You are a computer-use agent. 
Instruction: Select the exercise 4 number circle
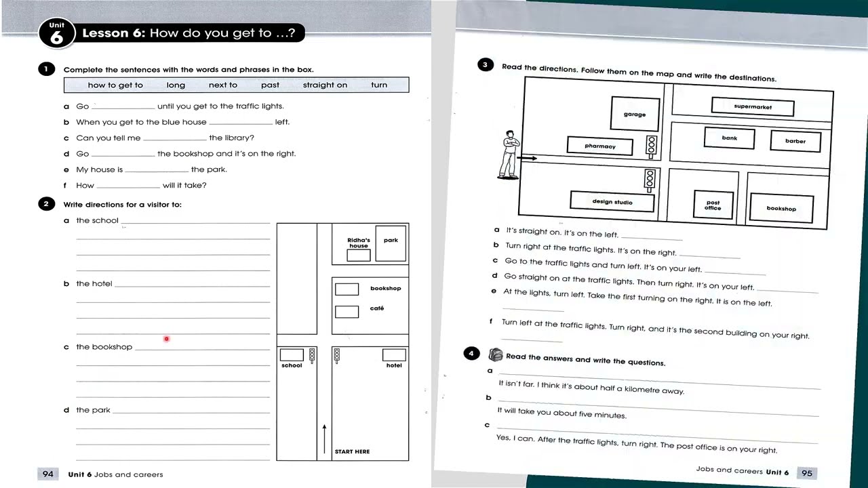[471, 354]
